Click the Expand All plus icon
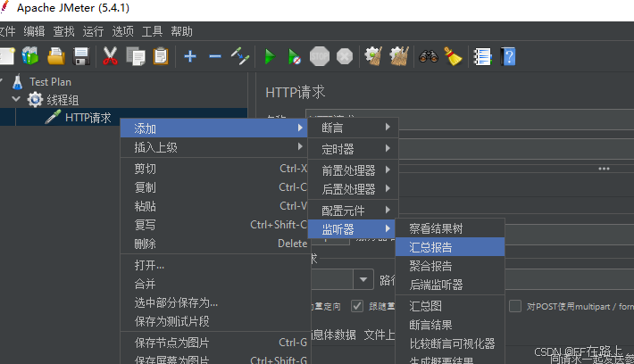The height and width of the screenshot is (364, 634). point(190,56)
